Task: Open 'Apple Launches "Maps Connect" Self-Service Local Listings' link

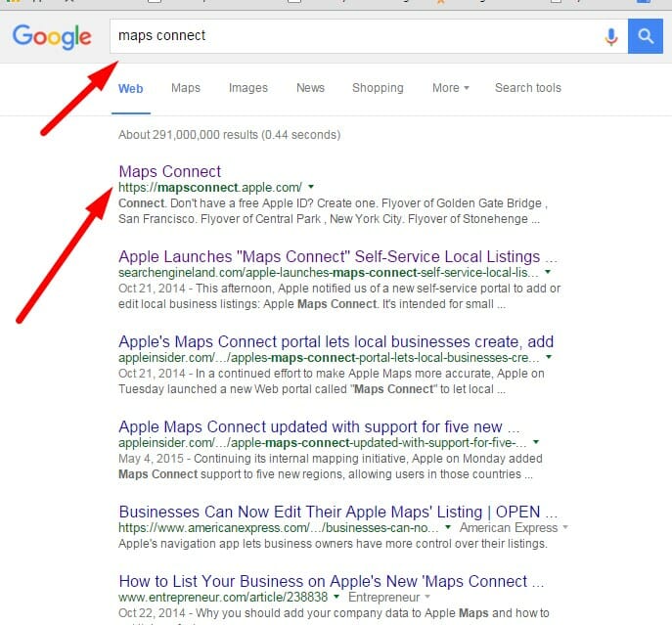Action: pos(337,256)
